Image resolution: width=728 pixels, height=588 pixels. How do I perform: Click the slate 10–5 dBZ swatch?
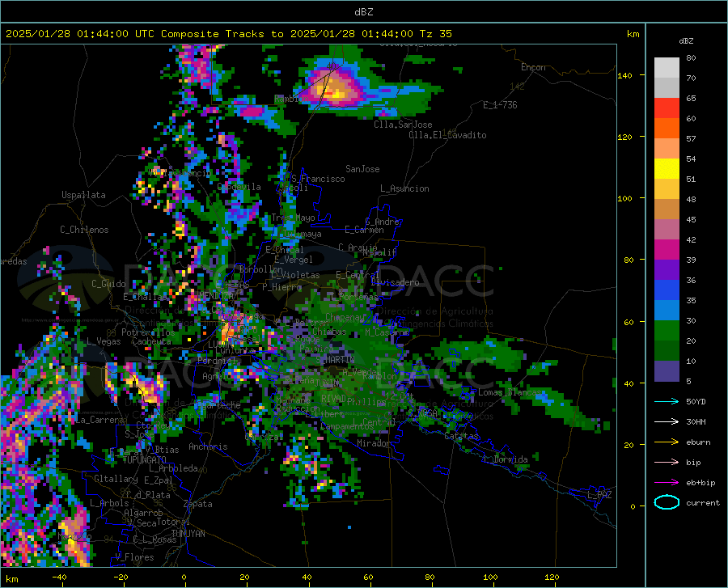[x=667, y=371]
